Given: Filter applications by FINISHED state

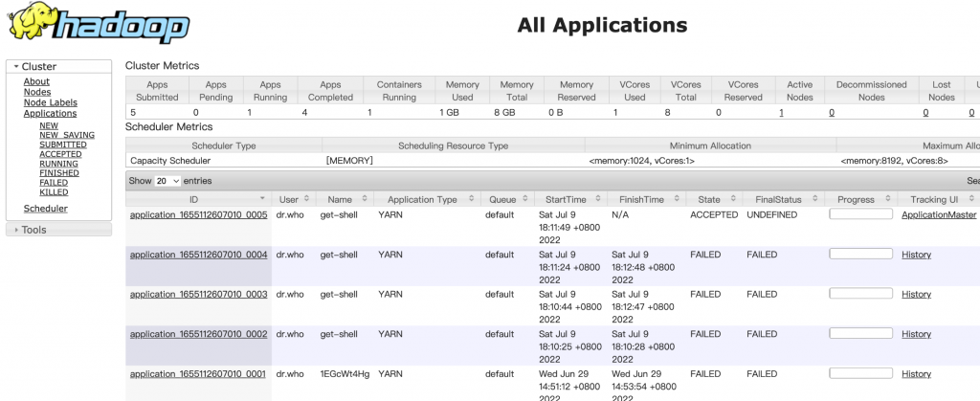Looking at the screenshot, I should pyautogui.click(x=59, y=173).
